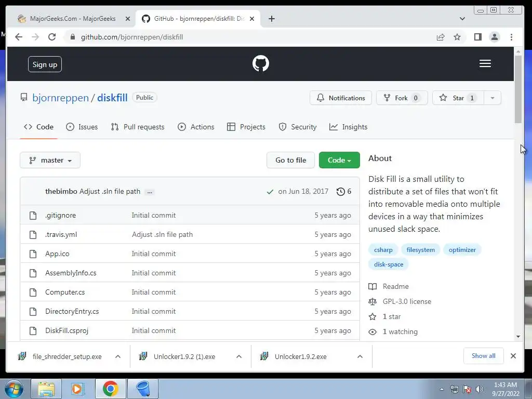
Task: Click the GitHub Octocat logo in header
Action: (261, 63)
